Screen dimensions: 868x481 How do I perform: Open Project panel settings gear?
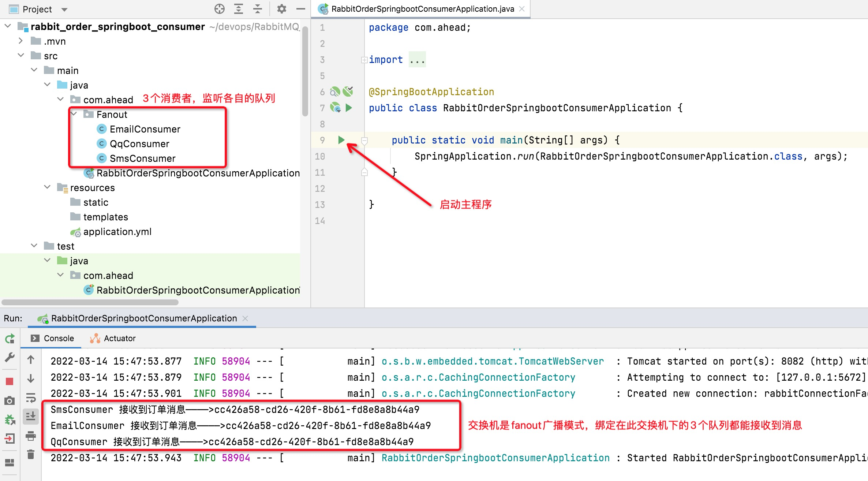pos(281,9)
